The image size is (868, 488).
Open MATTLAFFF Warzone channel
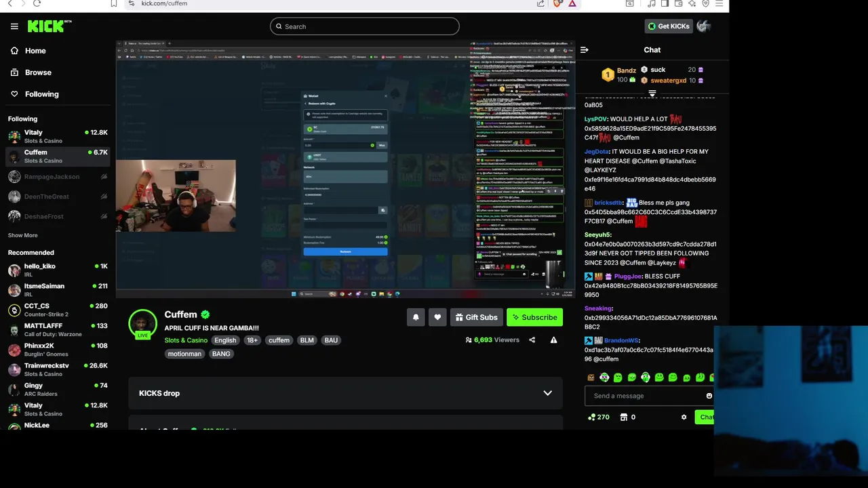coord(58,329)
